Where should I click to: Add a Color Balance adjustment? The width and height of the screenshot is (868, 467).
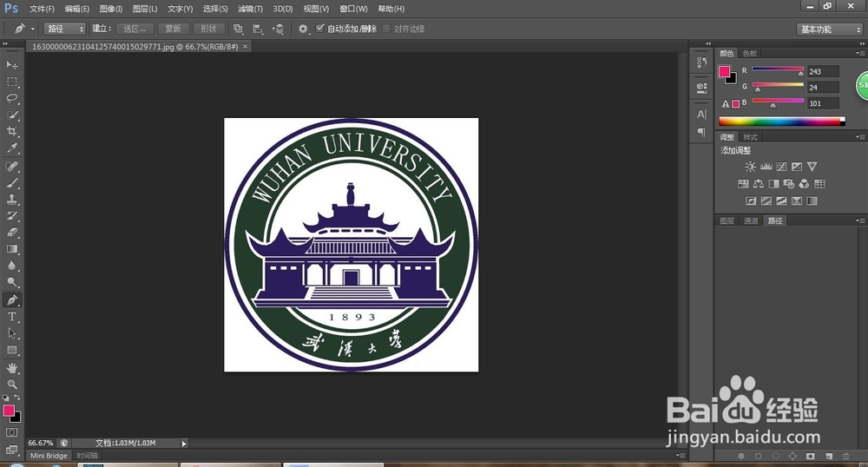pos(759,184)
